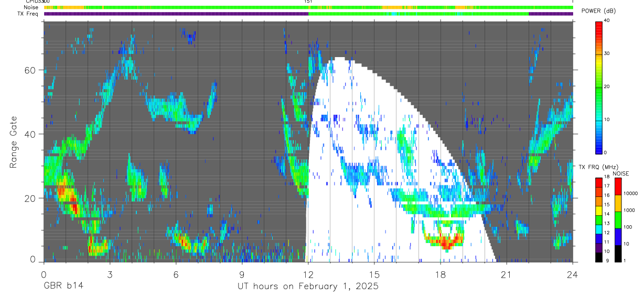644x297 pixels.
Task: Click the 'NOISE' legend title
Action: tap(620, 173)
